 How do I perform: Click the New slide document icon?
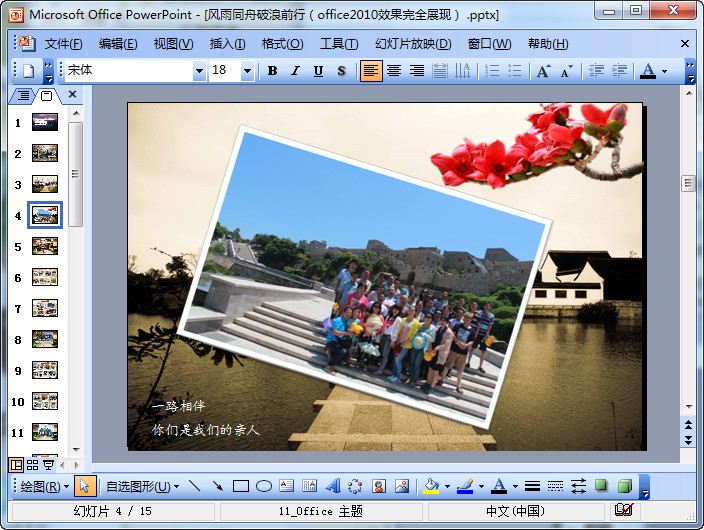tap(29, 71)
